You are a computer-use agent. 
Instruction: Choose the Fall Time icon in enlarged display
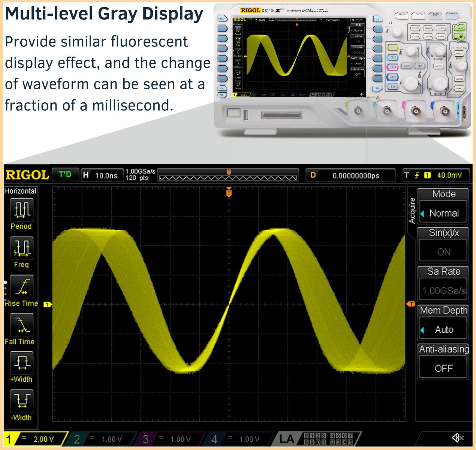click(21, 324)
